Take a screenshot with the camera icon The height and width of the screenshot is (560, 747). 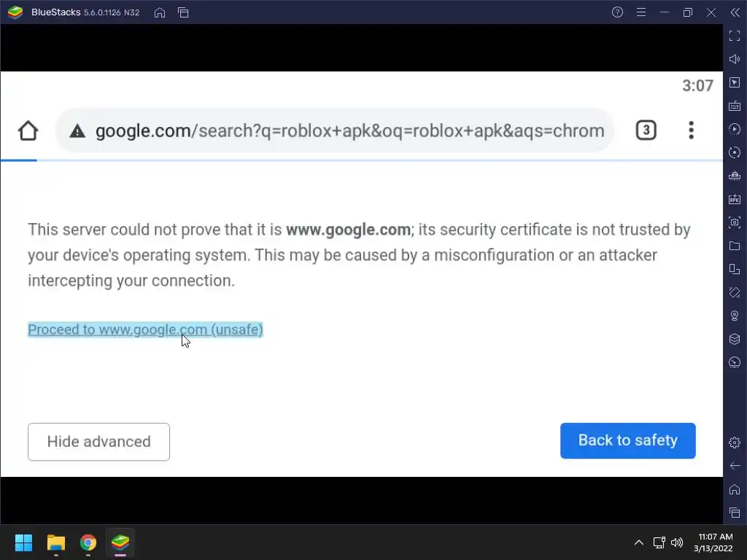pyautogui.click(x=734, y=222)
